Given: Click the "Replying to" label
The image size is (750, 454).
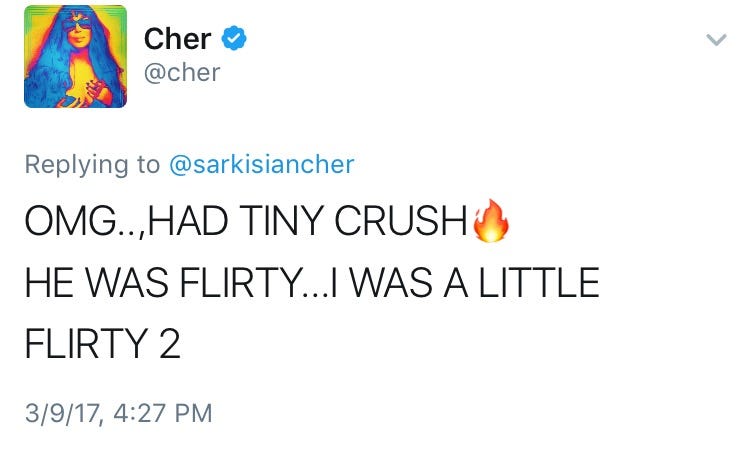Looking at the screenshot, I should [92, 165].
